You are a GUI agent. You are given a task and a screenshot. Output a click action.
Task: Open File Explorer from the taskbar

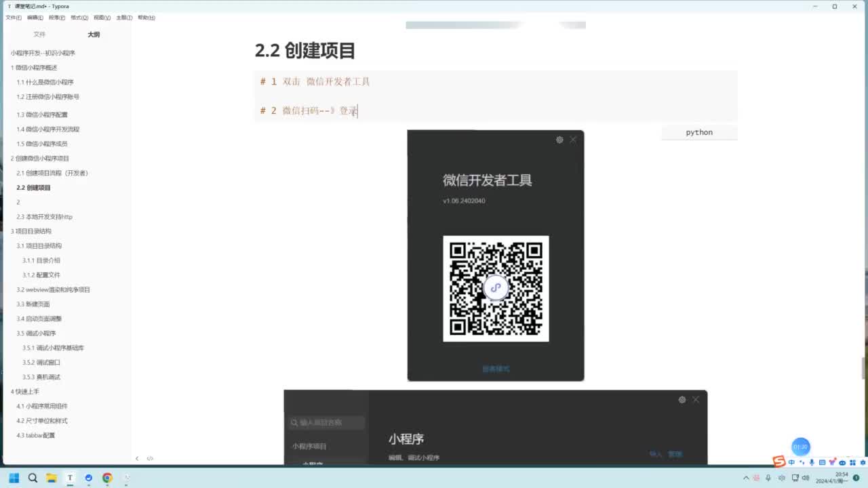tap(51, 478)
